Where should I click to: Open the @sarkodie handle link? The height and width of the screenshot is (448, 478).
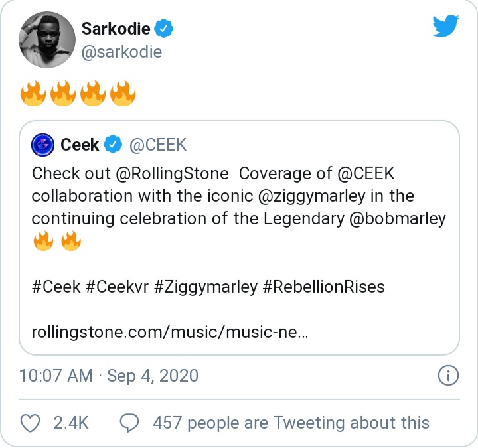point(121,52)
